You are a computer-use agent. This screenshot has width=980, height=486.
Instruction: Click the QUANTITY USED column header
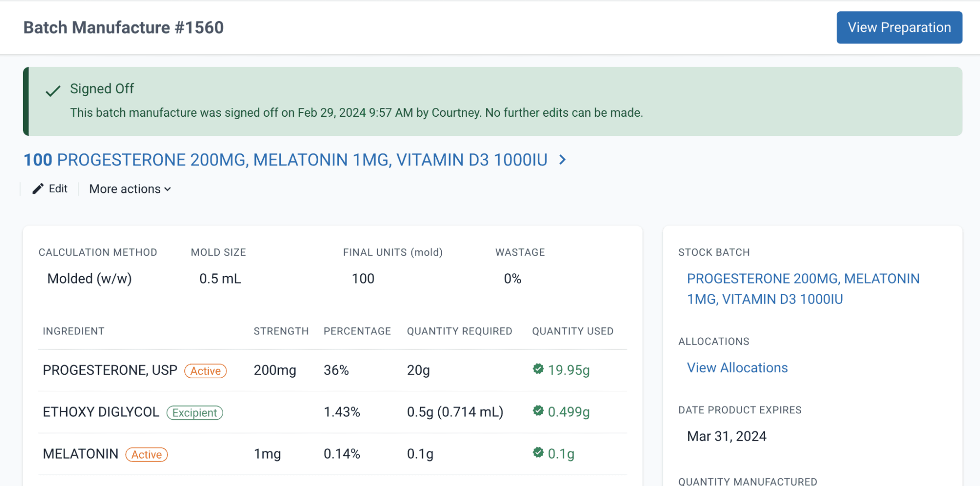point(573,331)
